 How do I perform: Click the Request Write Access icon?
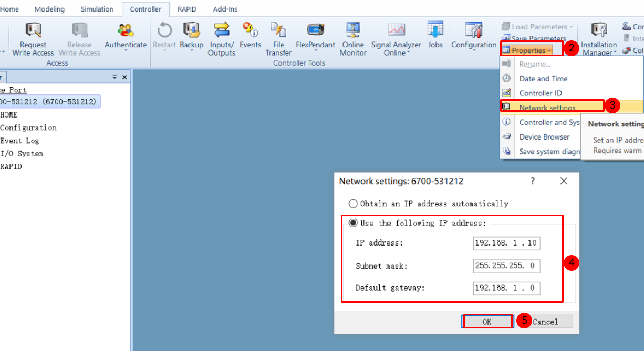tap(33, 38)
